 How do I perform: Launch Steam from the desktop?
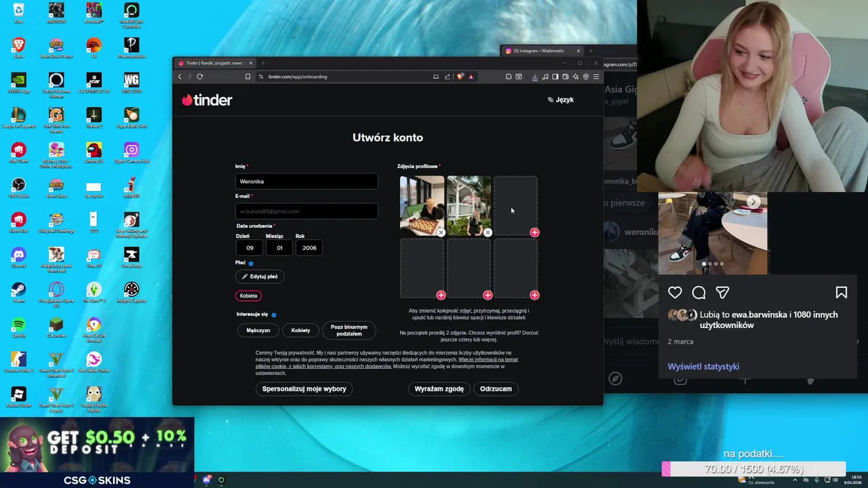(18, 291)
